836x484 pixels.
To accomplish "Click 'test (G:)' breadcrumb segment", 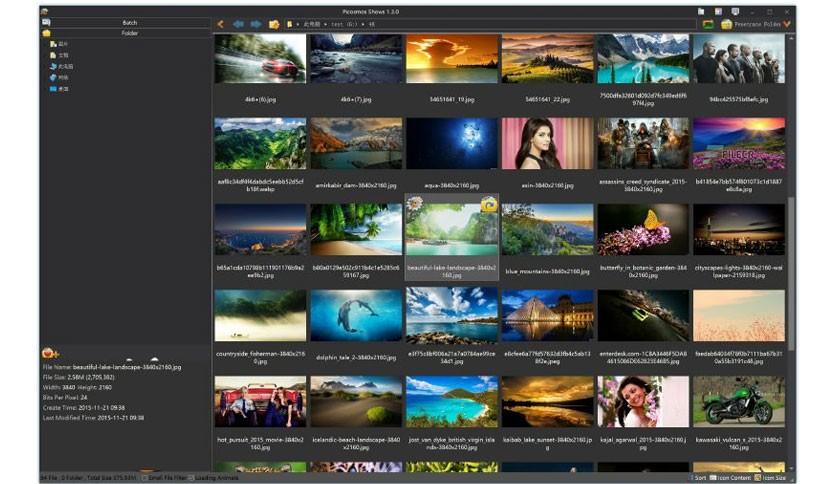I will click(344, 24).
